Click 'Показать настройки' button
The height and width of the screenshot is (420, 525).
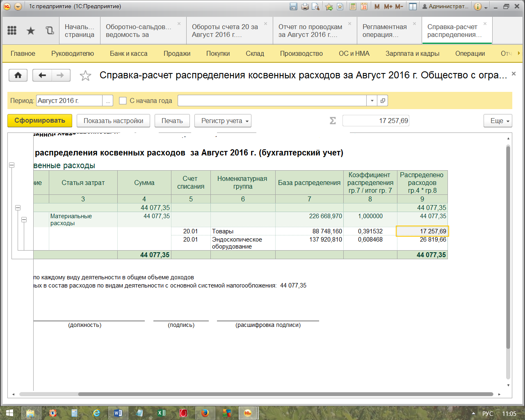click(113, 121)
